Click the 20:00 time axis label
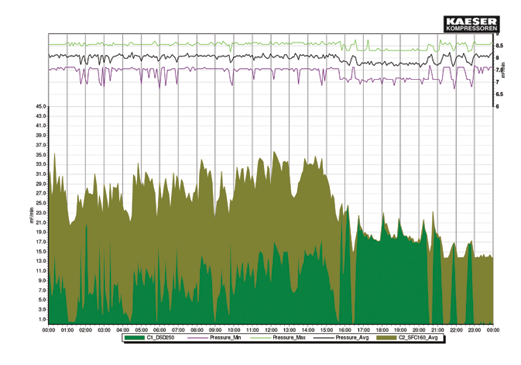Viewport: 521px width, 365px height. [x=419, y=330]
